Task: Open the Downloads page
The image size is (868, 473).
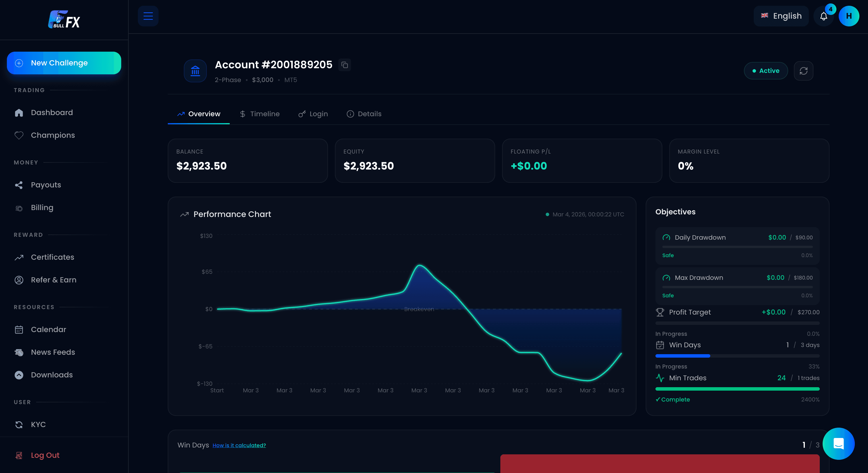Action: 52,375
